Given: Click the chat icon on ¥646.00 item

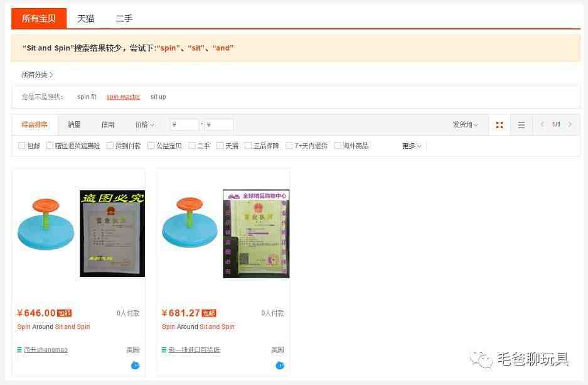Looking at the screenshot, I should click(x=135, y=365).
